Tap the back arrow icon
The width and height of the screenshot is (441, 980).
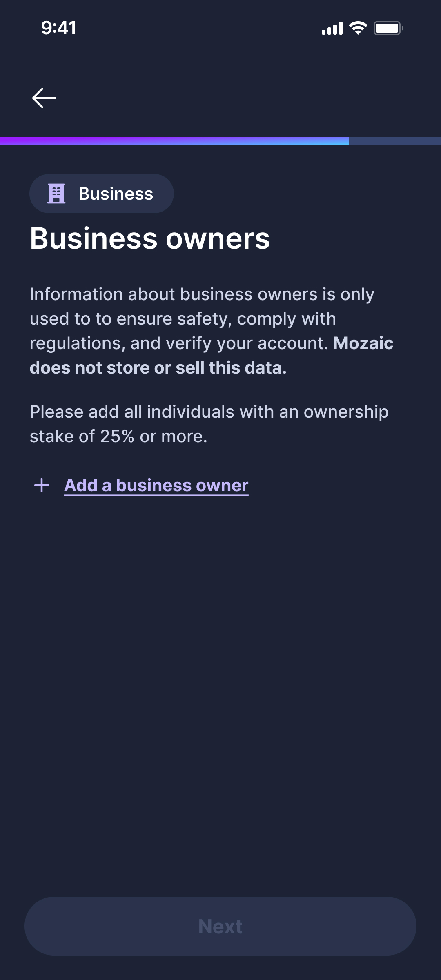(x=44, y=98)
